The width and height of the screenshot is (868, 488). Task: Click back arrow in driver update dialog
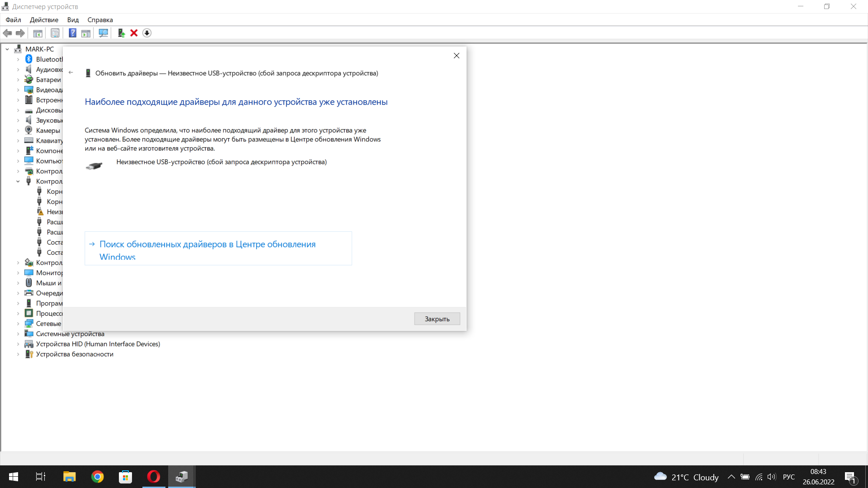[x=71, y=72]
